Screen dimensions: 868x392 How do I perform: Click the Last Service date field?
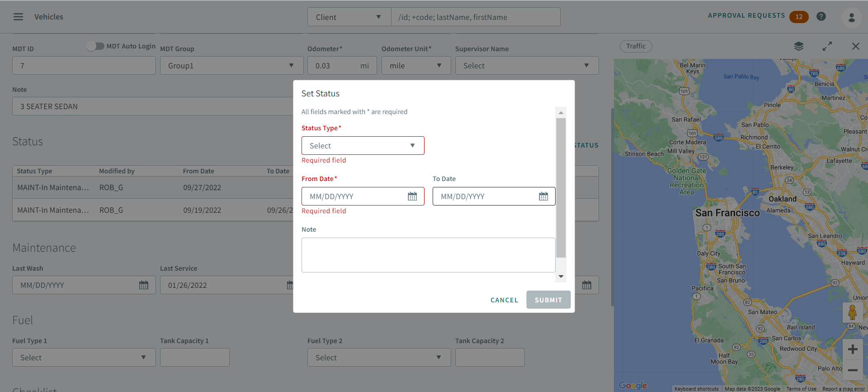(x=226, y=285)
